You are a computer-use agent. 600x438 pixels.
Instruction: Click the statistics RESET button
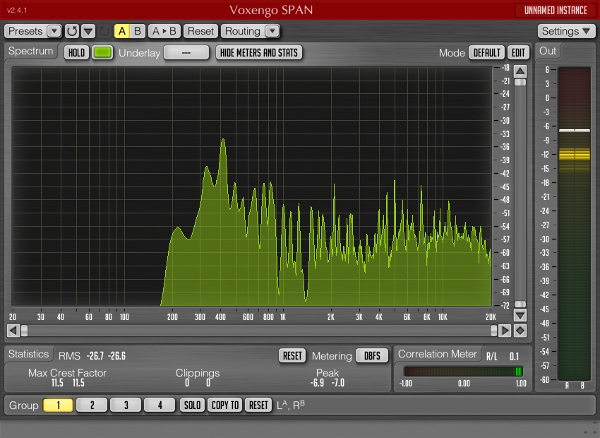(292, 356)
